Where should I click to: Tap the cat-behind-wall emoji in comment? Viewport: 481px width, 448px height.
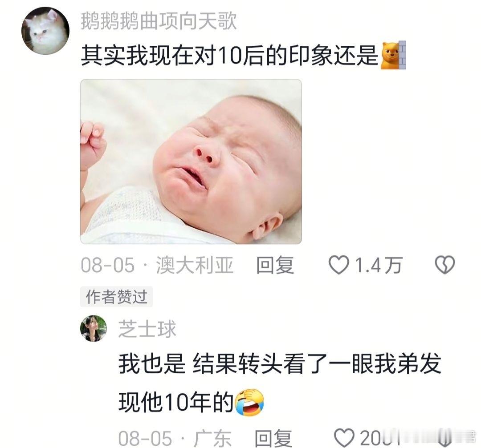[393, 55]
